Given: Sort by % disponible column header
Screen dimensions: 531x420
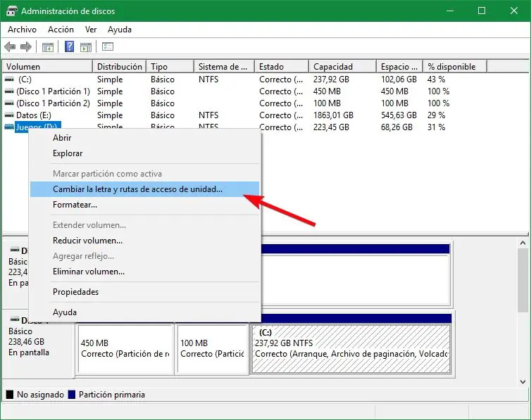Looking at the screenshot, I should pos(455,67).
